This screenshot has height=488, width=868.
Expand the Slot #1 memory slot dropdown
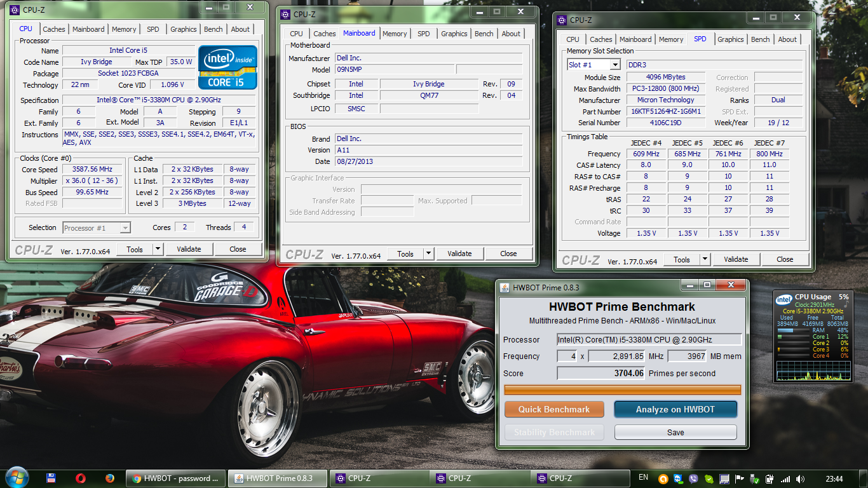point(614,65)
